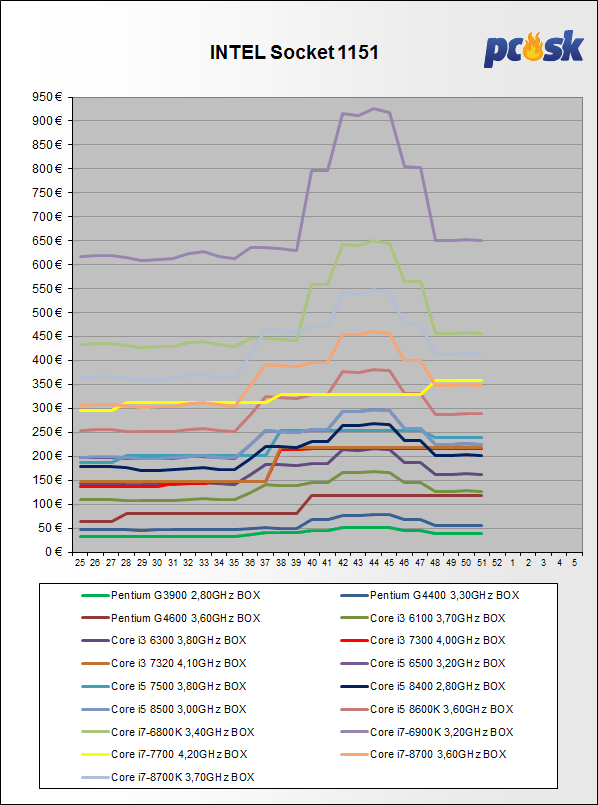598x805 pixels.
Task: Select the Pentium G3900 2,80GHz BOX legend entry
Action: point(171,596)
